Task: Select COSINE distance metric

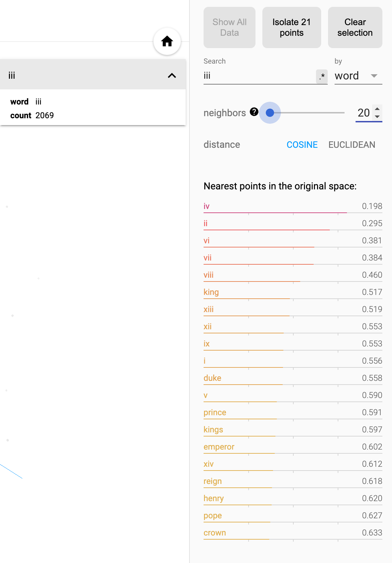Action: click(302, 145)
